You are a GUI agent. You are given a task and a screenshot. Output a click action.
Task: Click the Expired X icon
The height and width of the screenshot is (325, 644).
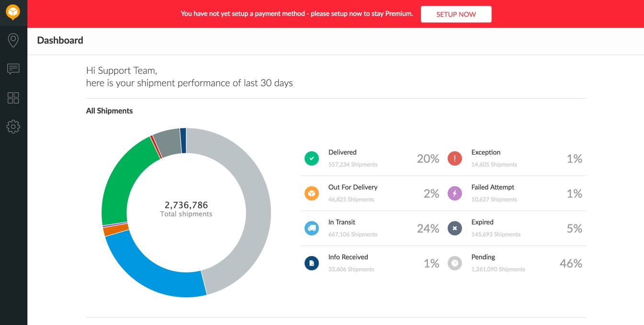[454, 228]
